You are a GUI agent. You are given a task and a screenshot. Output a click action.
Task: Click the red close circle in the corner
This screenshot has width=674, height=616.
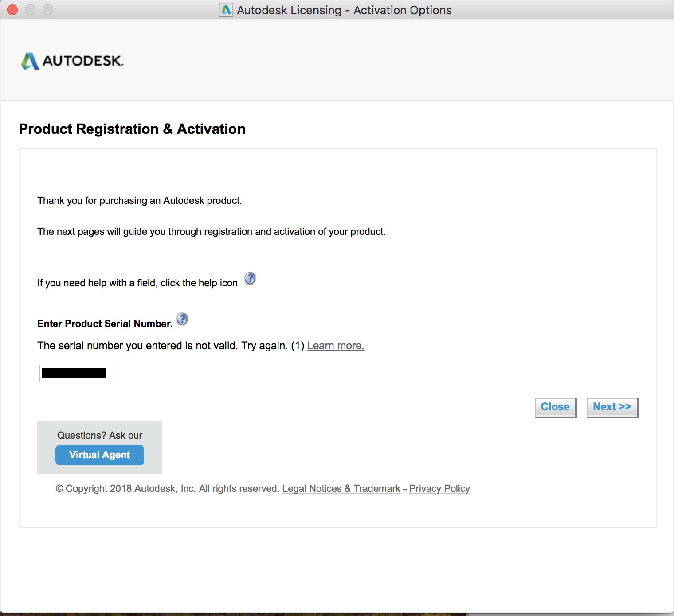[12, 9]
